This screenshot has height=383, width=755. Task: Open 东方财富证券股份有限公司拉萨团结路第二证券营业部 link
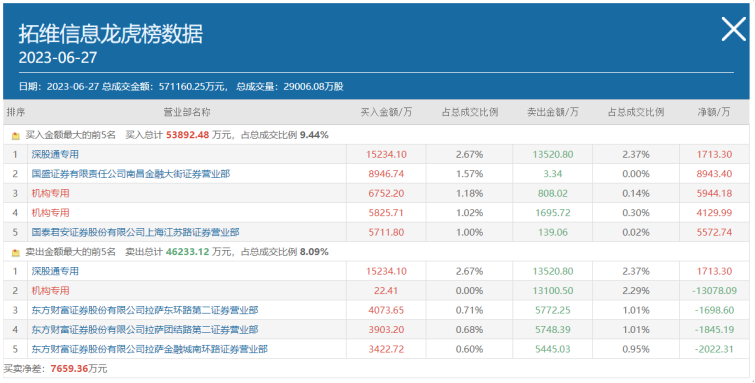coord(145,330)
